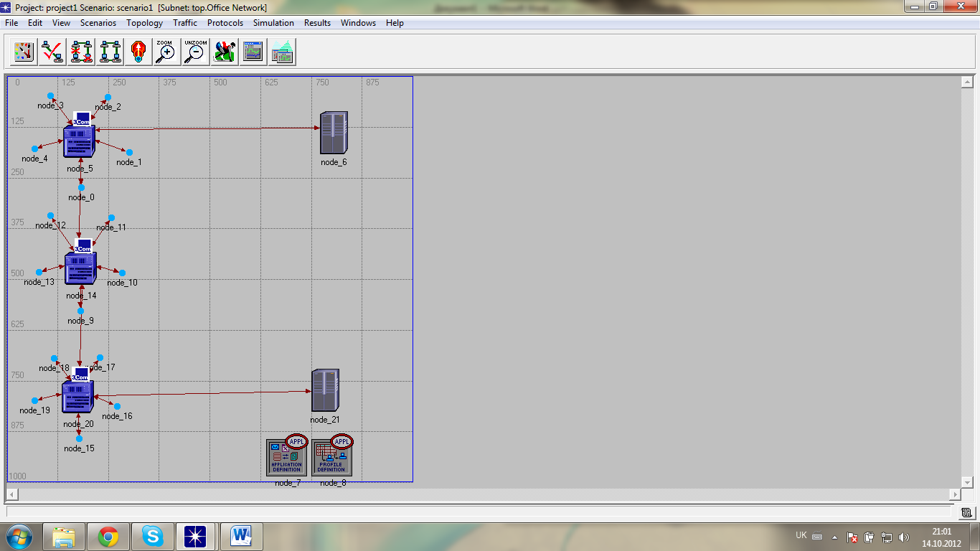
Task: Click the Hide/Show Graph Panels icon
Action: [x=283, y=52]
